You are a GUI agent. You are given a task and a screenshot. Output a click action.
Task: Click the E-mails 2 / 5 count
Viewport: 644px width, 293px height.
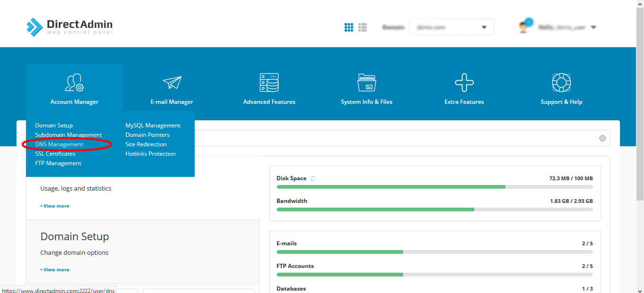(587, 243)
